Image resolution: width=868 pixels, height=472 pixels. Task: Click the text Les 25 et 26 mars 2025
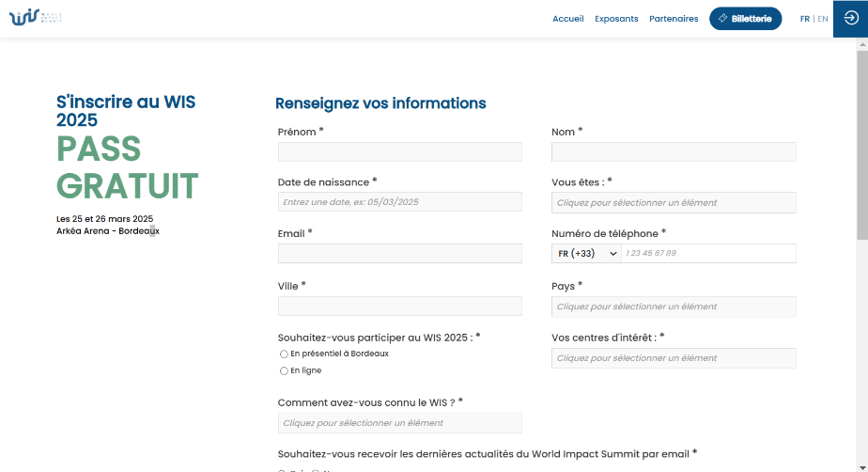click(x=104, y=219)
